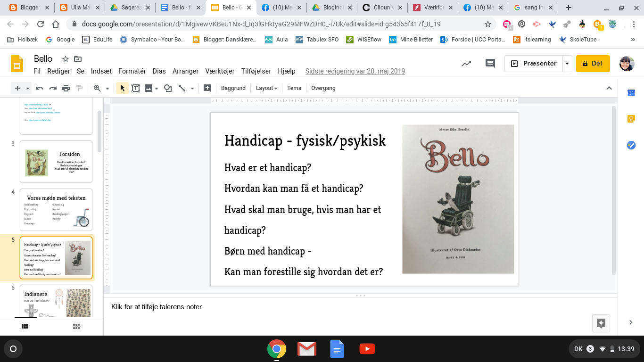Open the Hjælp menu

(287, 71)
